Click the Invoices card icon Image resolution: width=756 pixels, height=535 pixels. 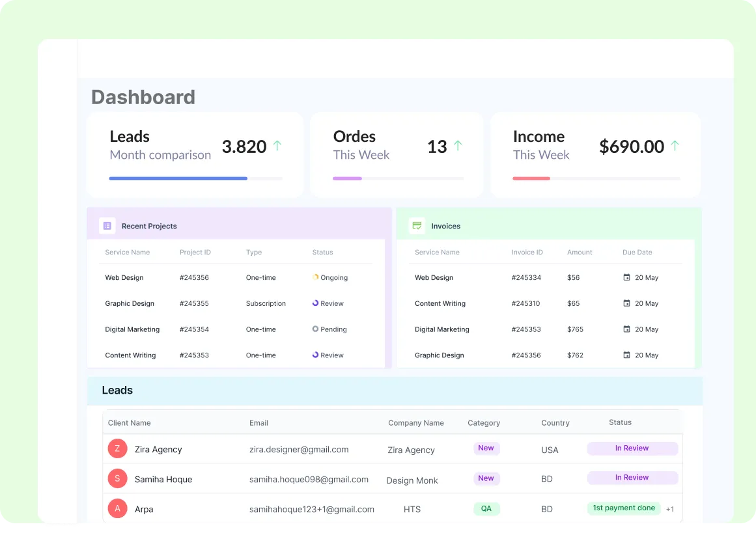click(x=417, y=226)
